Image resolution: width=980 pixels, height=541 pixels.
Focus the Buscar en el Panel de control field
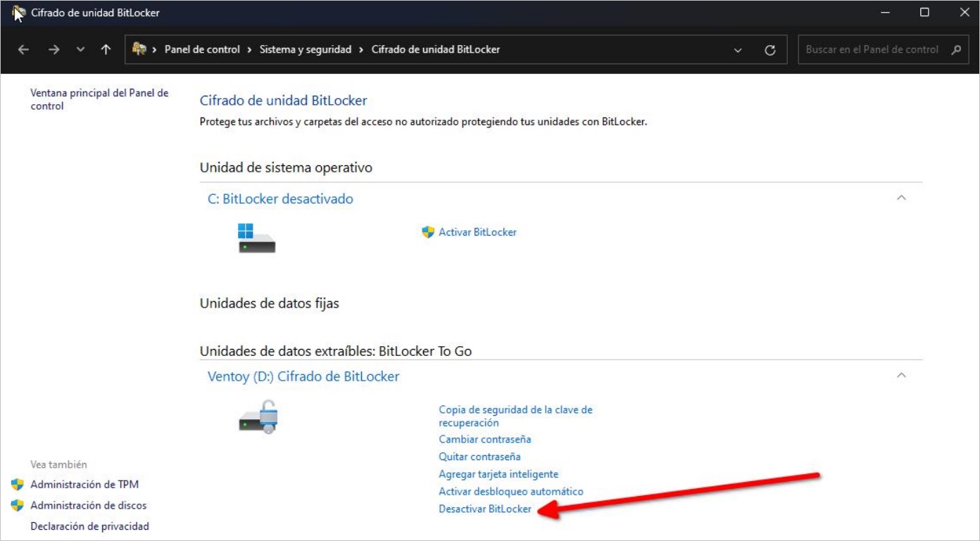872,50
